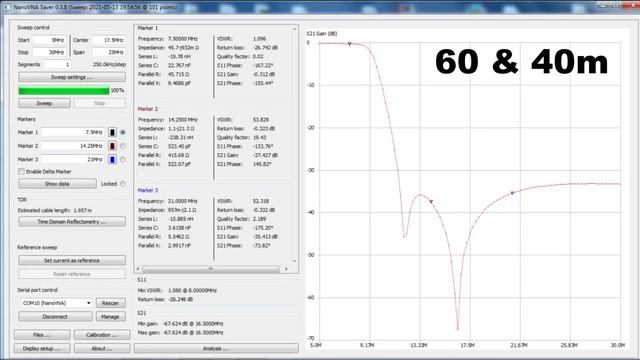Image resolution: width=640 pixels, height=360 pixels.
Task: Toggle the Locked marker option
Action: [x=122, y=184]
